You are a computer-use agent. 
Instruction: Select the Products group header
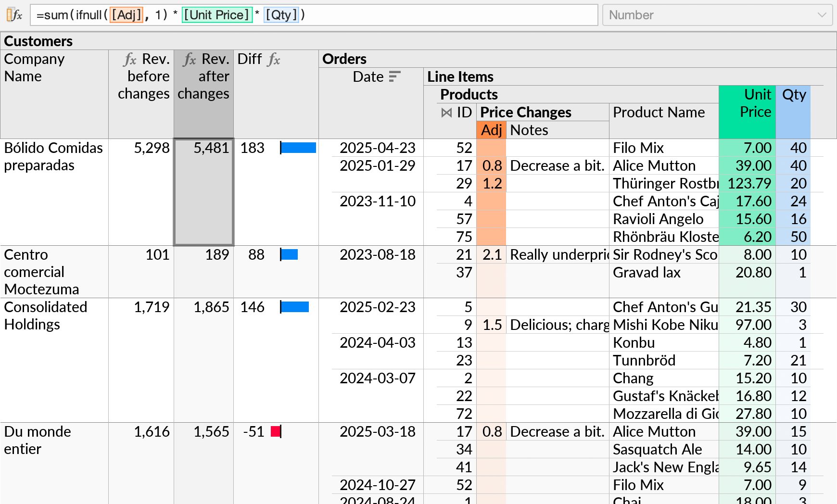tap(469, 94)
